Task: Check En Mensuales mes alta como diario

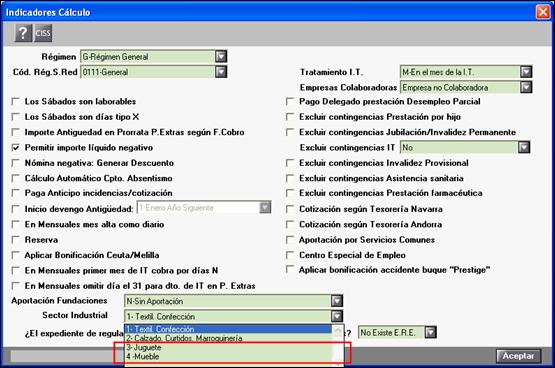Action: click(x=15, y=224)
